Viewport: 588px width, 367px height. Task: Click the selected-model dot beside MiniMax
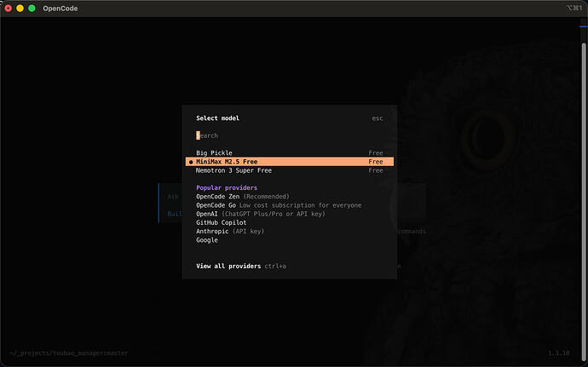[x=191, y=162]
